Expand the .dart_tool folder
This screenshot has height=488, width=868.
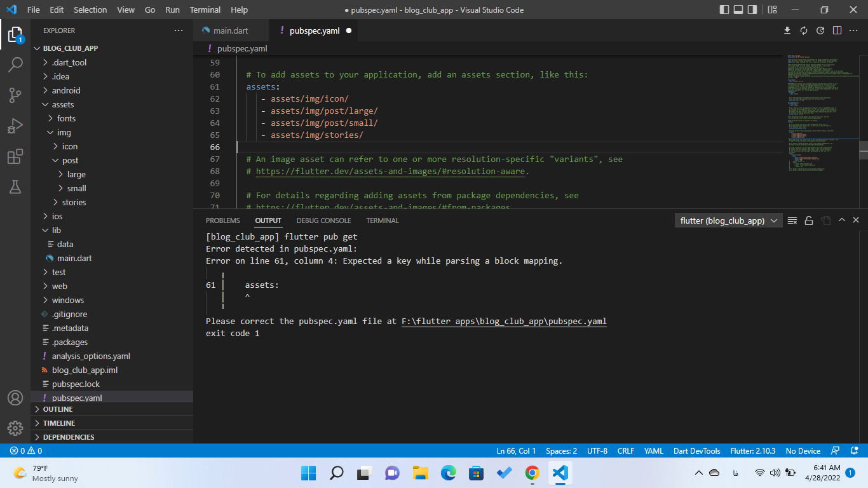(x=112, y=62)
